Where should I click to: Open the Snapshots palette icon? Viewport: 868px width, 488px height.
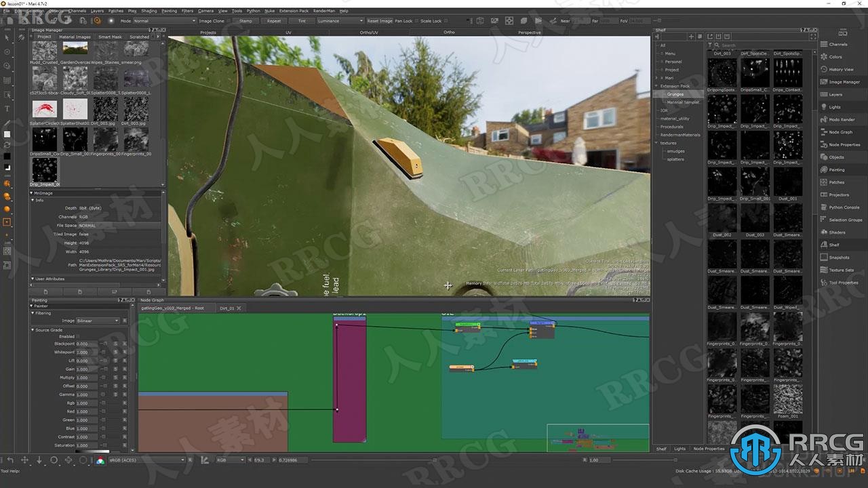click(824, 258)
